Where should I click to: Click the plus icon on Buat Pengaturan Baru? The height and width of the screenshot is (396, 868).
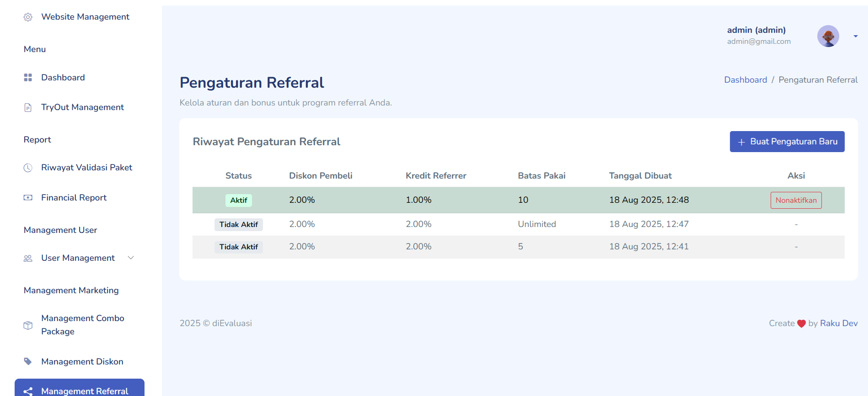click(x=742, y=142)
